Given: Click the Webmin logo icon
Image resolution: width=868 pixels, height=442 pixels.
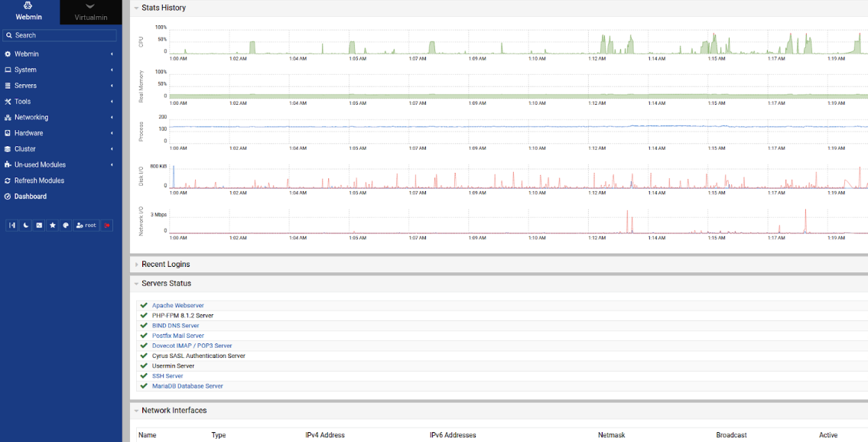Looking at the screenshot, I should point(28,5).
